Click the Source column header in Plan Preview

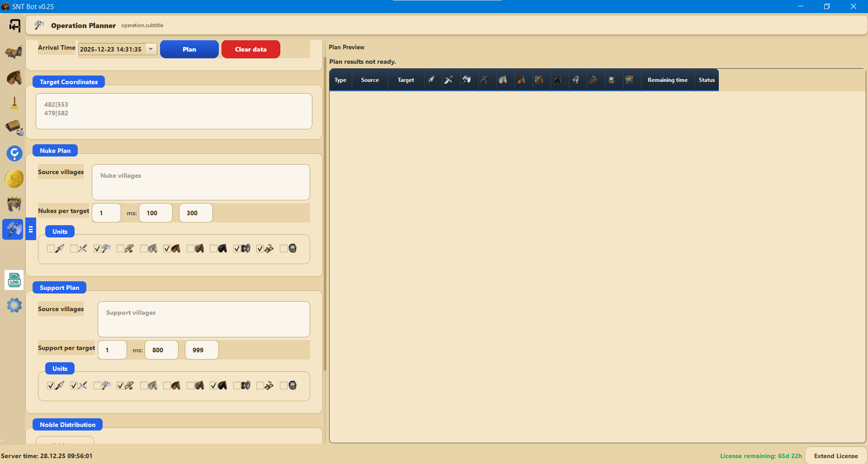click(x=370, y=80)
